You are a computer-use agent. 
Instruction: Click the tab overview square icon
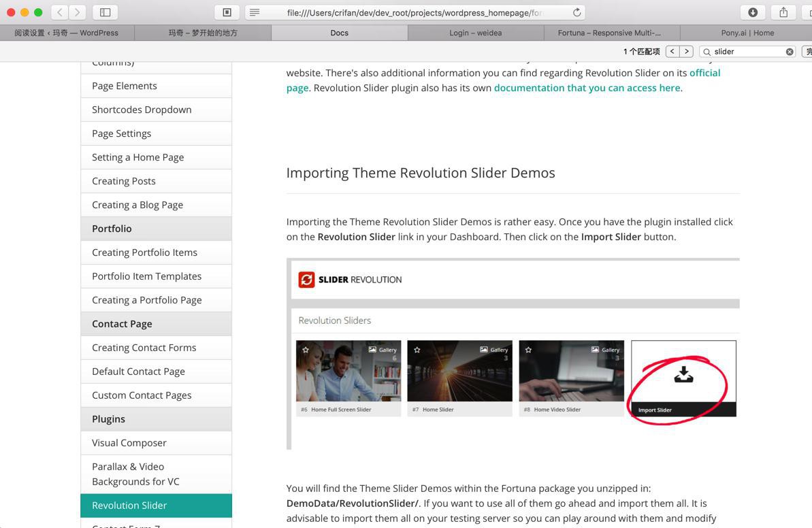[227, 12]
